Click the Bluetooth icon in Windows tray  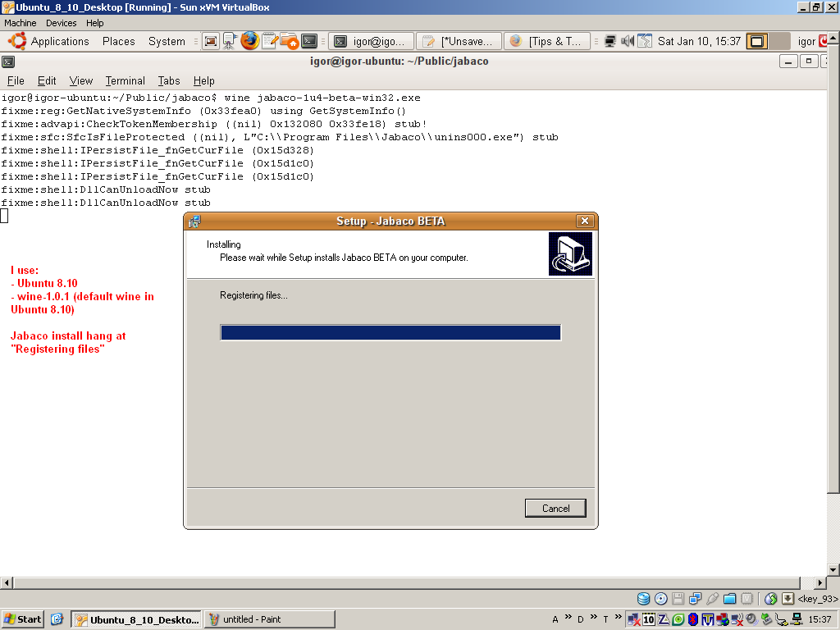click(693, 619)
